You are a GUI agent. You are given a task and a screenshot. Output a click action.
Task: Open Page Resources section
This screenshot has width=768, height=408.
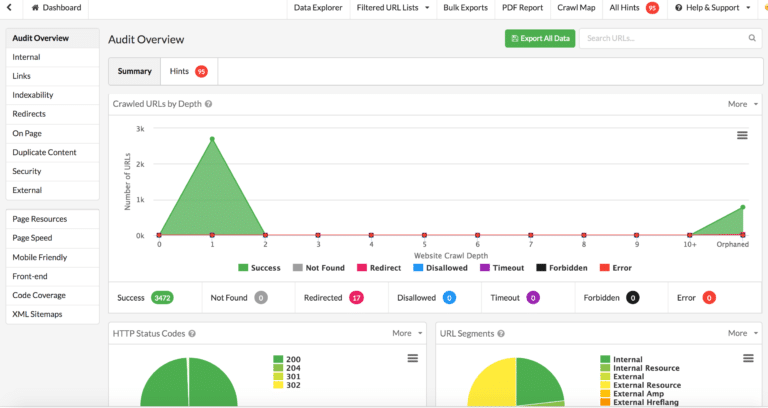[52, 219]
